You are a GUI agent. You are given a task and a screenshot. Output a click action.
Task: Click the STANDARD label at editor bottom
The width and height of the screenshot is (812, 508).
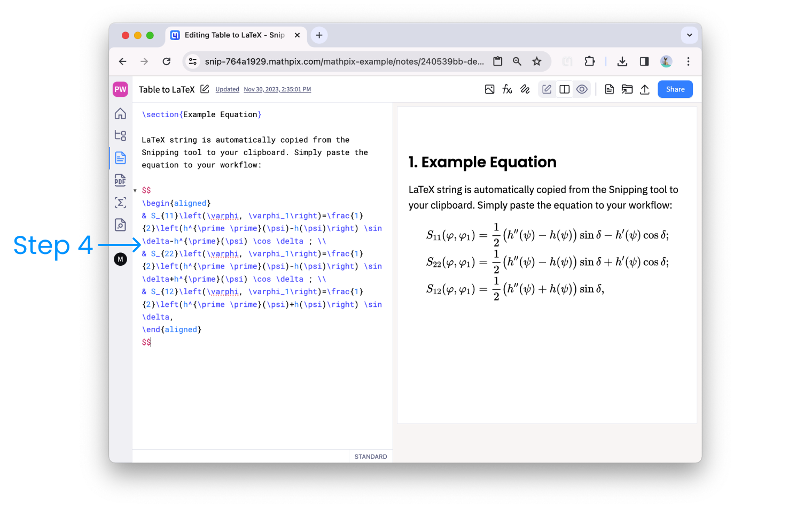[x=371, y=456]
